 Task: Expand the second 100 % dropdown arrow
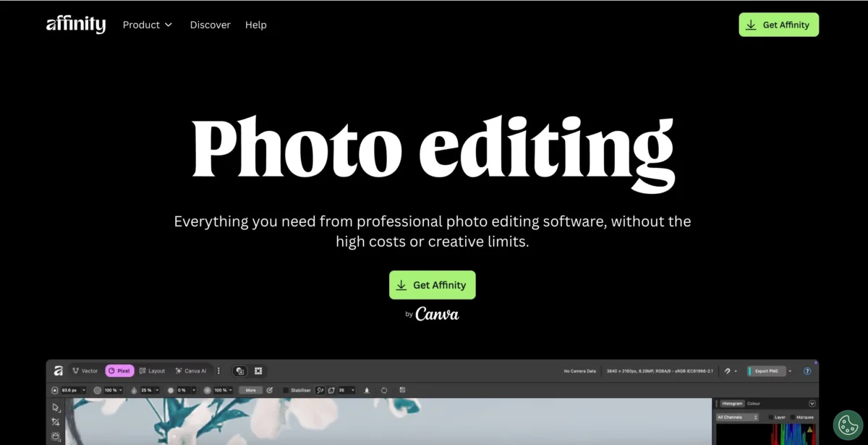point(231,390)
